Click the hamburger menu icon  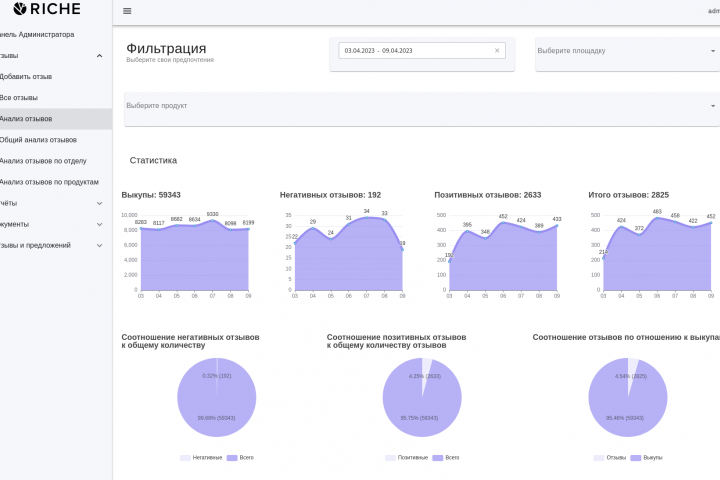(127, 11)
